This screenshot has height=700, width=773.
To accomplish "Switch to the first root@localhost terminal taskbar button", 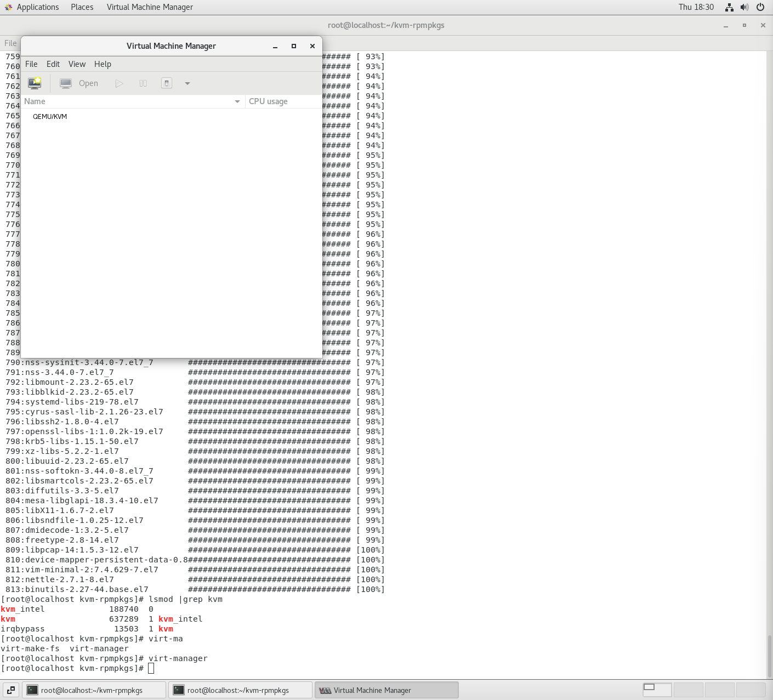I will (94, 690).
